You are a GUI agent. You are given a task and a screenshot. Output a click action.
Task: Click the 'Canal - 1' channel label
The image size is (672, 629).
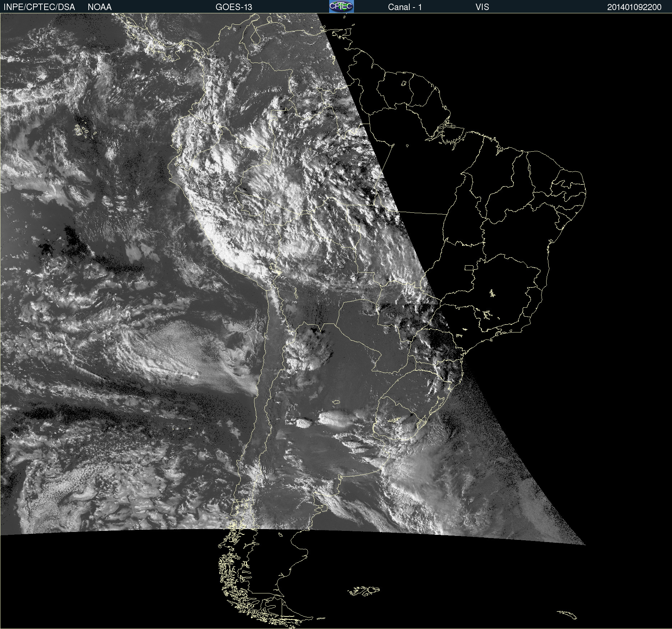pos(405,7)
